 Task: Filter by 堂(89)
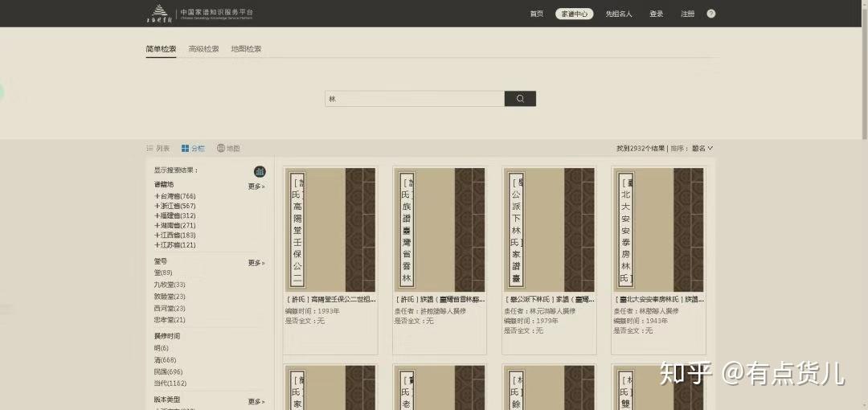click(163, 273)
